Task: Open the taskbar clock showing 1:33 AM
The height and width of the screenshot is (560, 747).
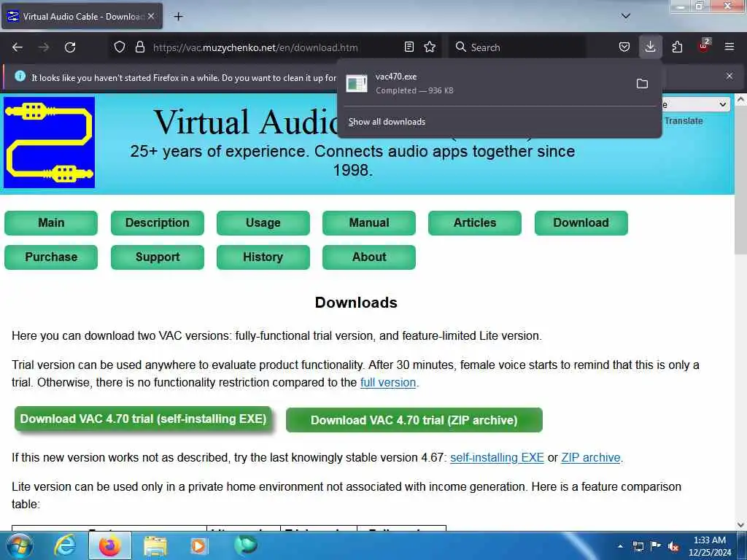Action: (710, 546)
